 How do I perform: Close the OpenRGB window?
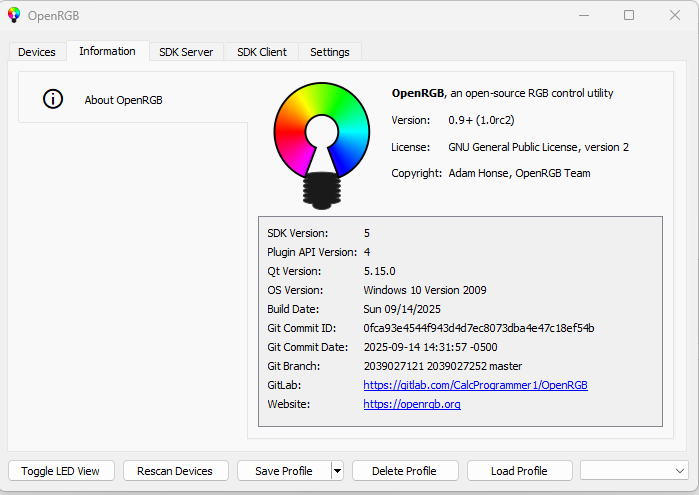[675, 15]
